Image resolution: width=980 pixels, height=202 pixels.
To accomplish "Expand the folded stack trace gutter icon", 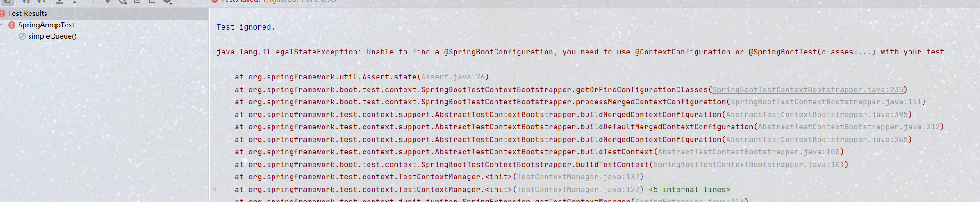I will 213,189.
